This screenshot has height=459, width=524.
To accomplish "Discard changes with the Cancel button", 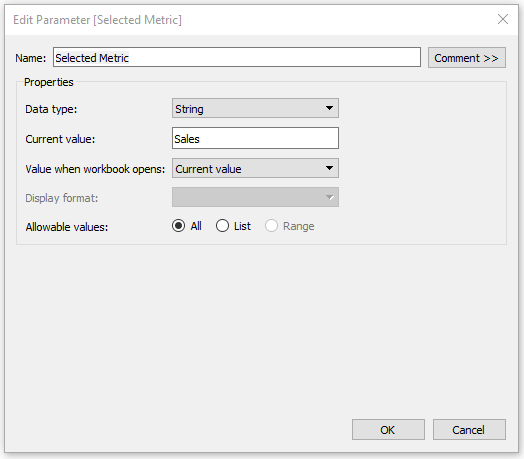I will [x=469, y=430].
